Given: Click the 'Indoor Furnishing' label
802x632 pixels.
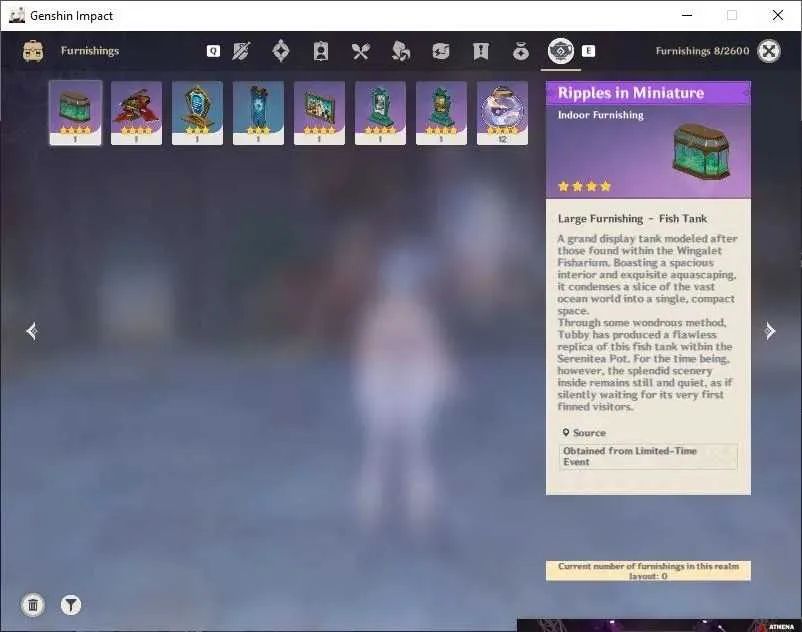Looking at the screenshot, I should coord(600,115).
